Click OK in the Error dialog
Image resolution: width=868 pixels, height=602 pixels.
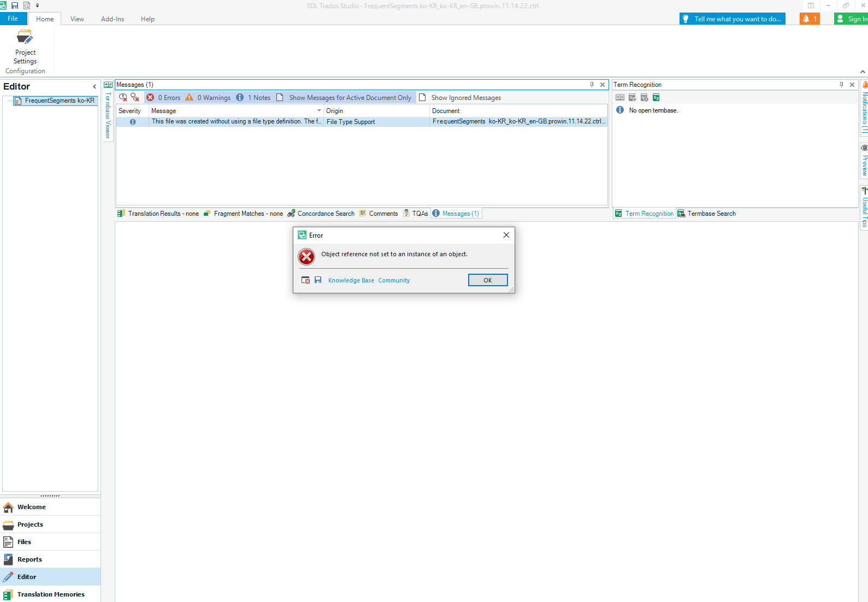(488, 280)
